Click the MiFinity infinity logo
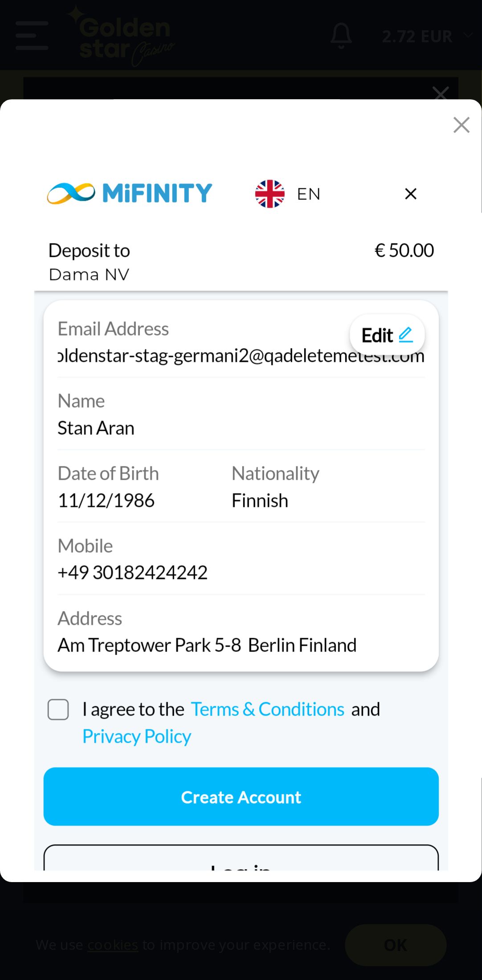Viewport: 482px width, 980px height. click(x=71, y=193)
